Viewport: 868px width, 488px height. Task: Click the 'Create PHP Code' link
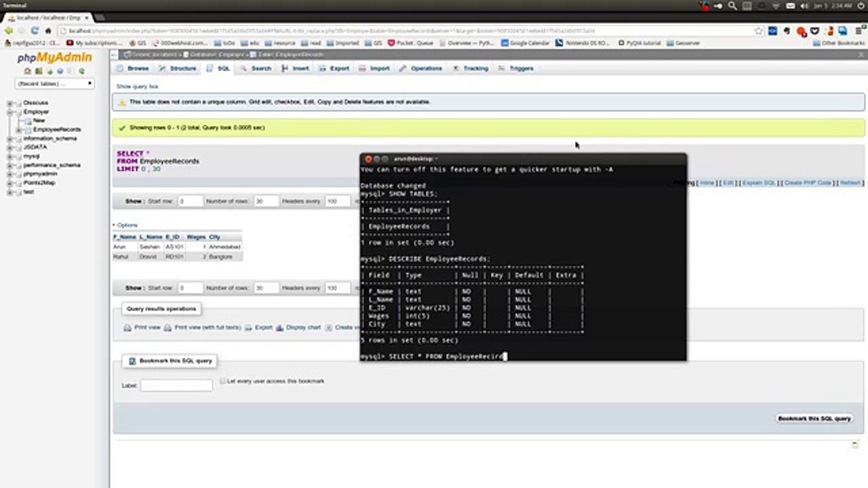click(808, 183)
